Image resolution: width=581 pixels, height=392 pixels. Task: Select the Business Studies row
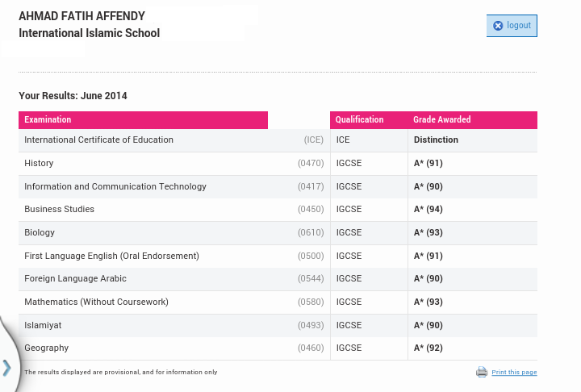pyautogui.click(x=59, y=209)
